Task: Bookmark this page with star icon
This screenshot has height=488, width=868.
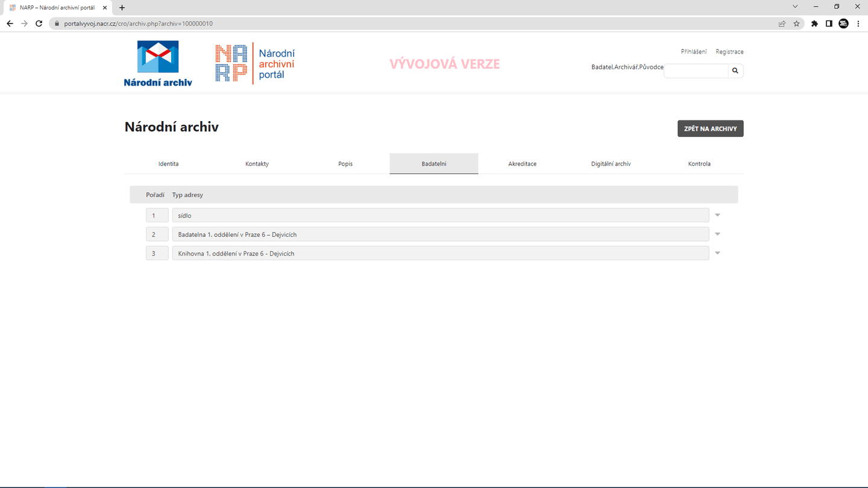Action: click(796, 23)
